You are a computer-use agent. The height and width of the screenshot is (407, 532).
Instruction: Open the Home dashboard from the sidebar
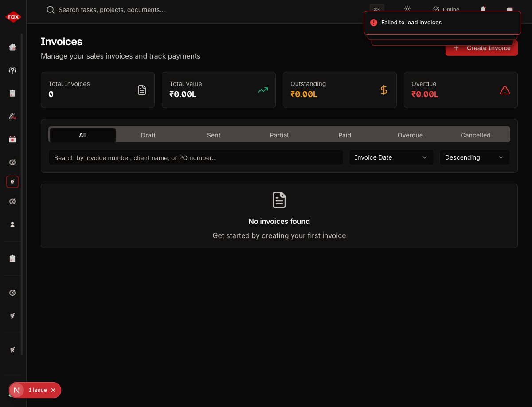click(12, 47)
